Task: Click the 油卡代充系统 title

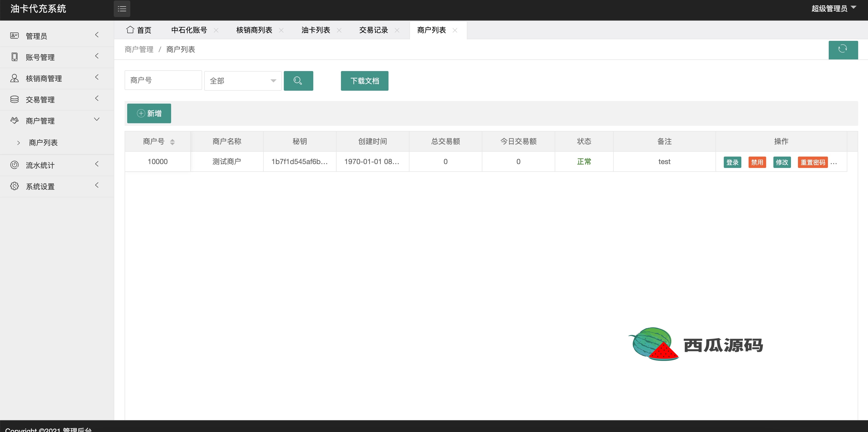Action: (38, 9)
